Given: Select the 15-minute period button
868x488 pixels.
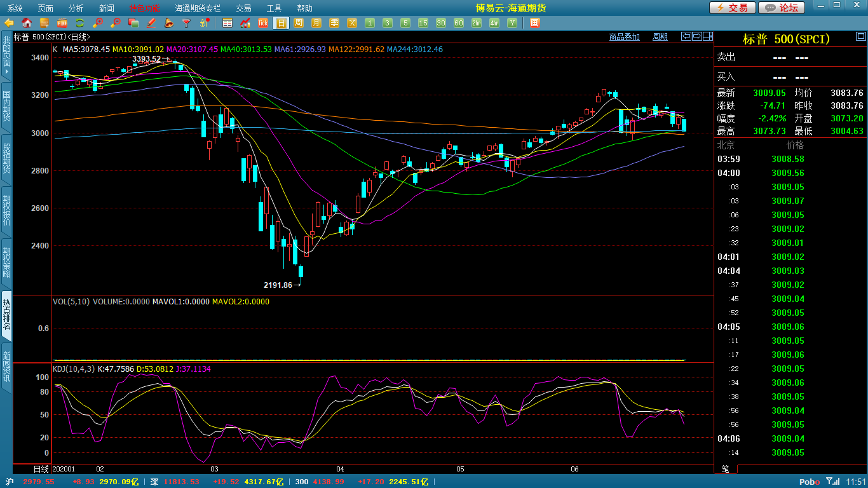Looking at the screenshot, I should [423, 23].
